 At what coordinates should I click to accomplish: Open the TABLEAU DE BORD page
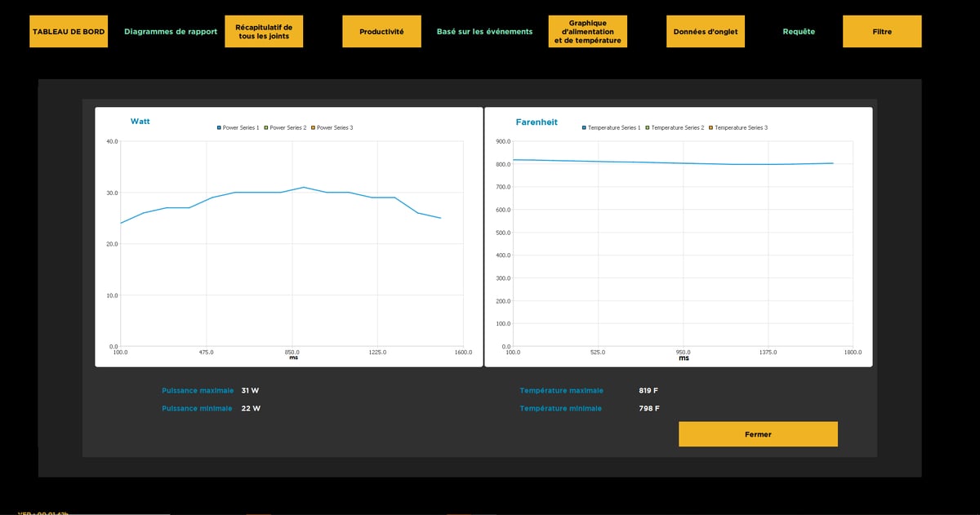click(x=69, y=32)
